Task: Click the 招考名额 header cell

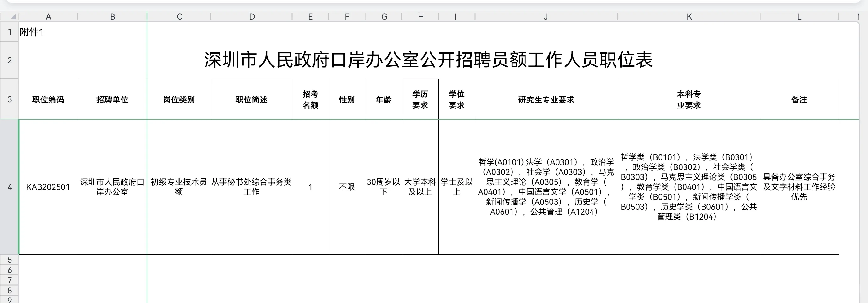Action: (x=310, y=99)
